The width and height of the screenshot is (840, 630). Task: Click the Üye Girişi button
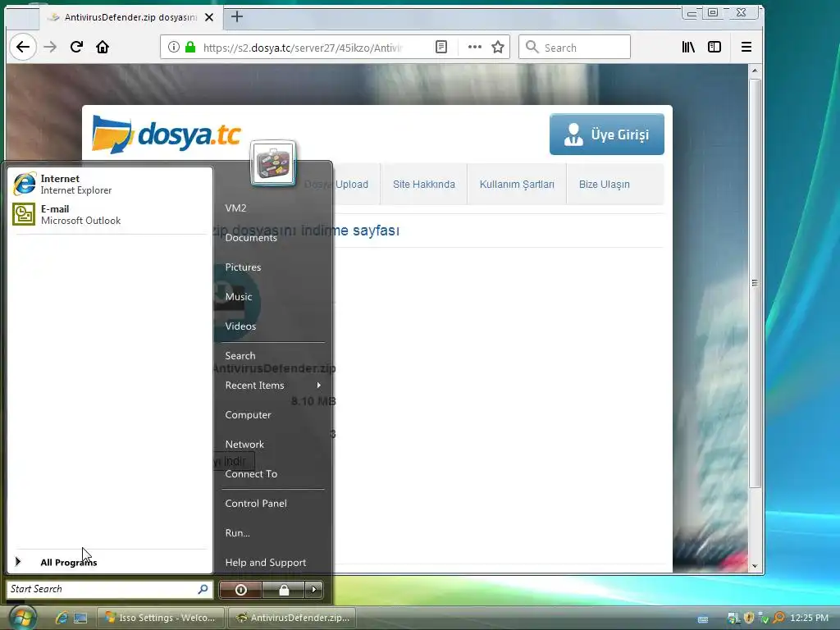606,134
